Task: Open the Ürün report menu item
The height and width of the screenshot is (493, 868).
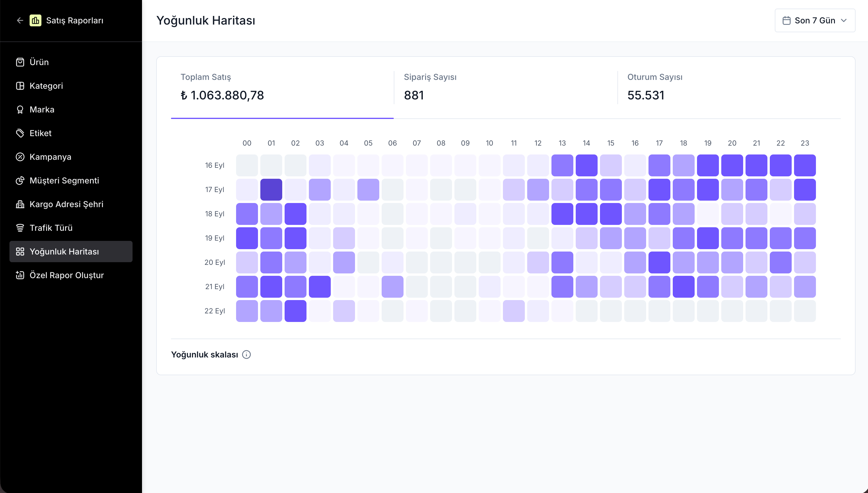Action: [x=71, y=62]
